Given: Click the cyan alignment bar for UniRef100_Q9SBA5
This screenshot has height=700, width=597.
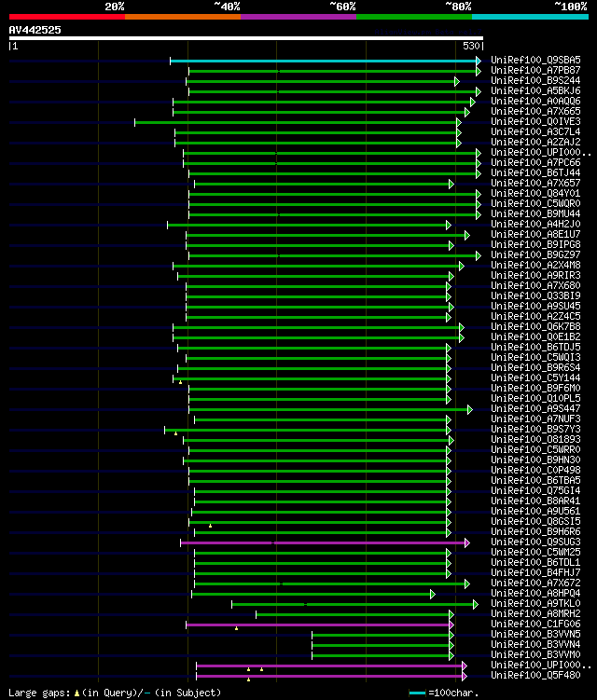Looking at the screenshot, I should click(324, 62).
